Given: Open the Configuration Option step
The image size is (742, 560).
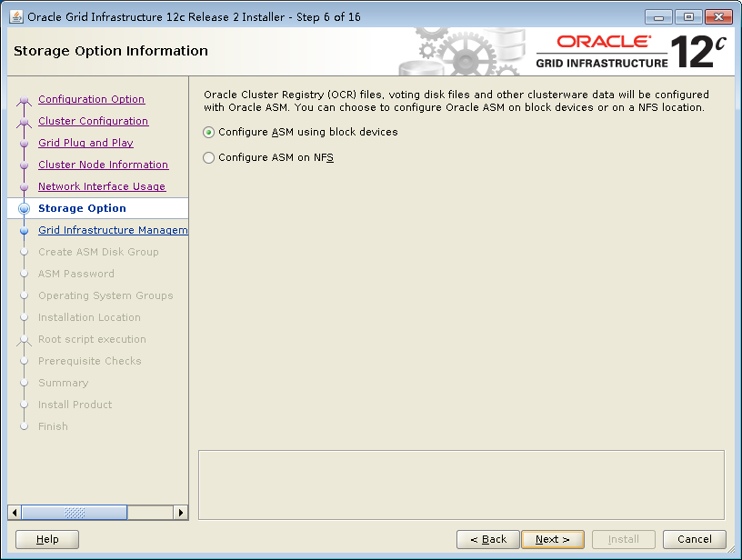Looking at the screenshot, I should [x=91, y=99].
